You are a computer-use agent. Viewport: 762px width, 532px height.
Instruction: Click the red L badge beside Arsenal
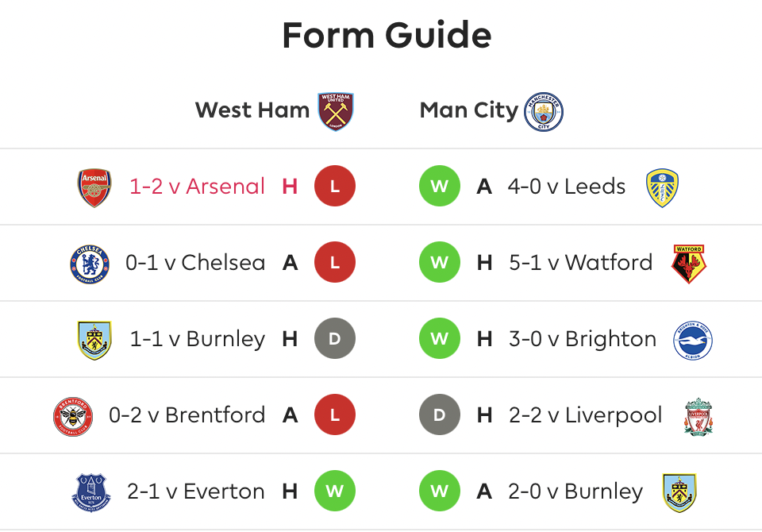tap(334, 187)
